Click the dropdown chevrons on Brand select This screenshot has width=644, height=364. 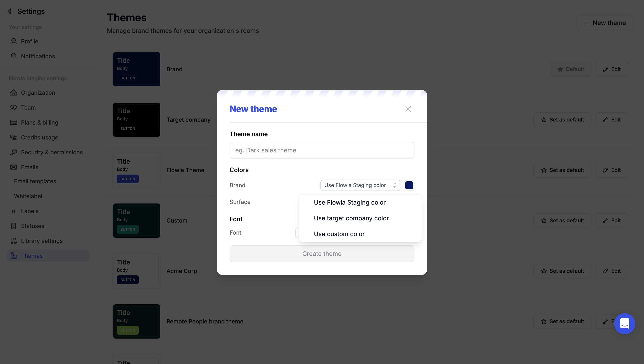click(395, 185)
